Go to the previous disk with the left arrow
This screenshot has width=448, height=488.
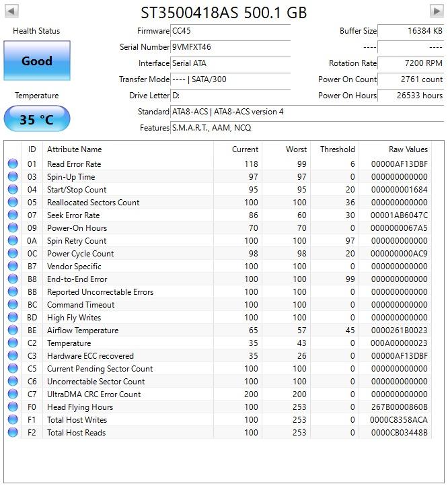pos(11,11)
